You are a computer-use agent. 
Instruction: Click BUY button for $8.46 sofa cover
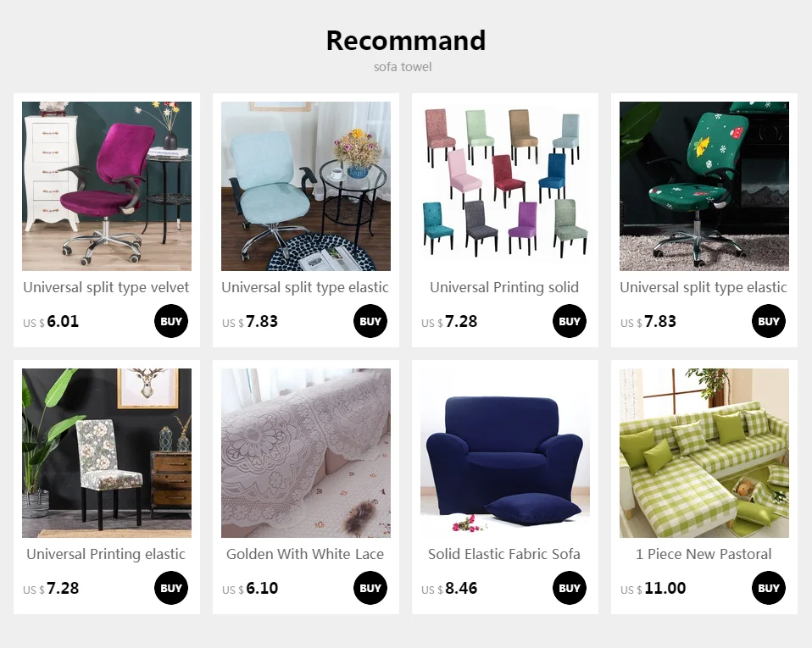pyautogui.click(x=569, y=588)
